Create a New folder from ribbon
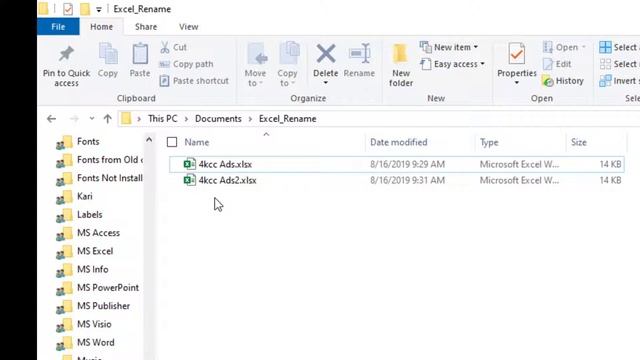This screenshot has height=360, width=640. coord(400,65)
